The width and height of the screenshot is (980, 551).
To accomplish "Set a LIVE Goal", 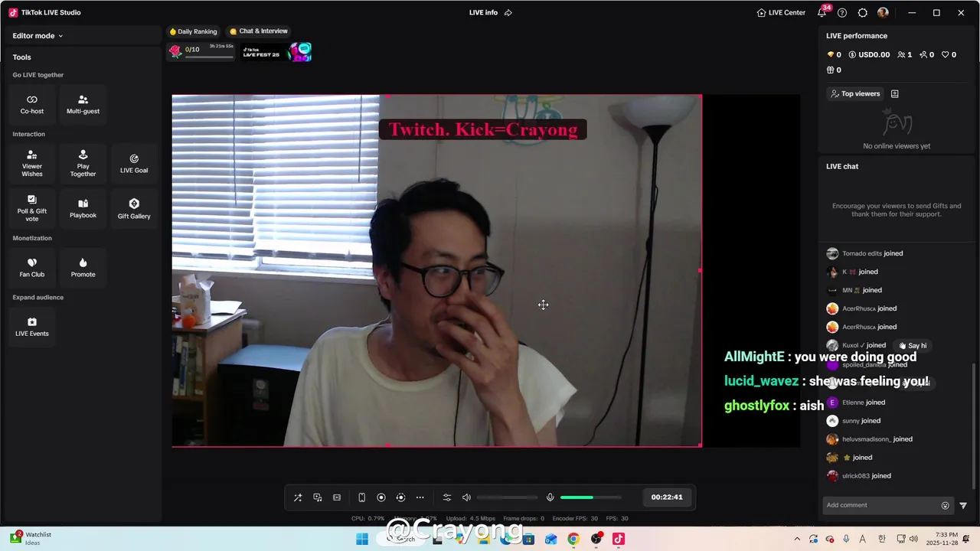I will click(134, 163).
